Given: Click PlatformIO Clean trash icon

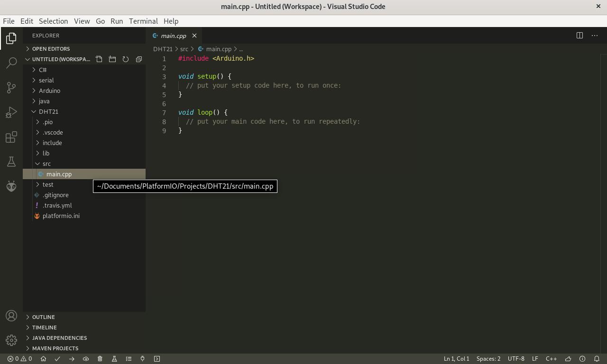Looking at the screenshot, I should click(x=100, y=359).
